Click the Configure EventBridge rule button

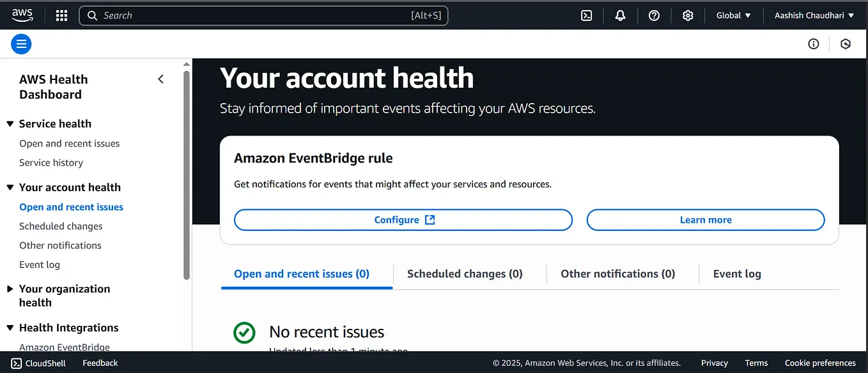click(x=403, y=219)
